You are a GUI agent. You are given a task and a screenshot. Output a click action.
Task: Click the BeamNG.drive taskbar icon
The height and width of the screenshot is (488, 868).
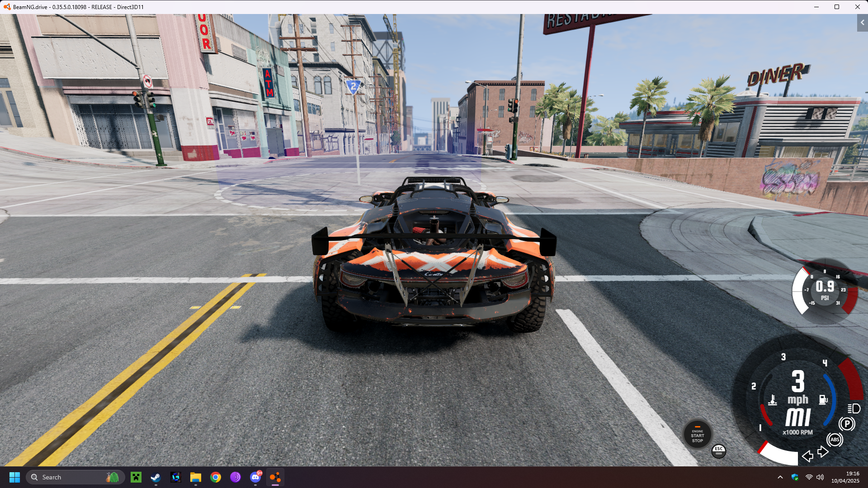point(275,477)
